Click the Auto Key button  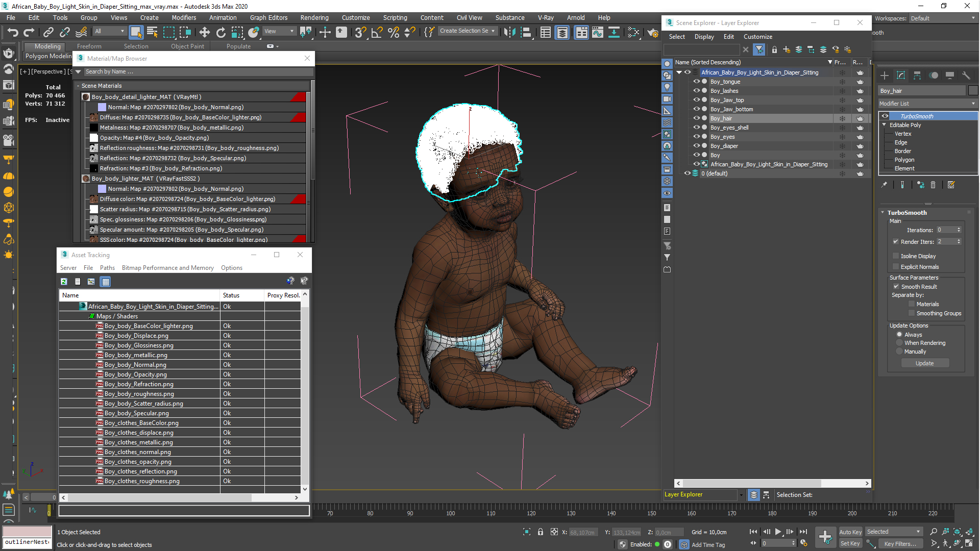850,532
